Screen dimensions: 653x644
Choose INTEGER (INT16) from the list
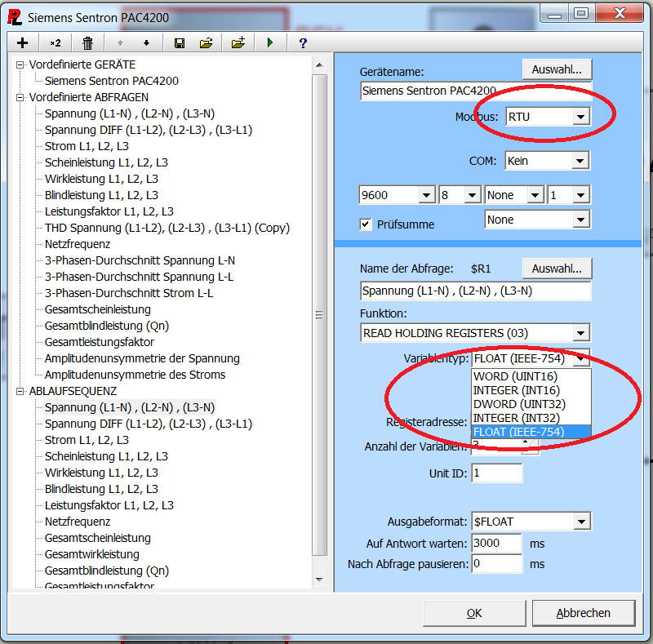531,390
